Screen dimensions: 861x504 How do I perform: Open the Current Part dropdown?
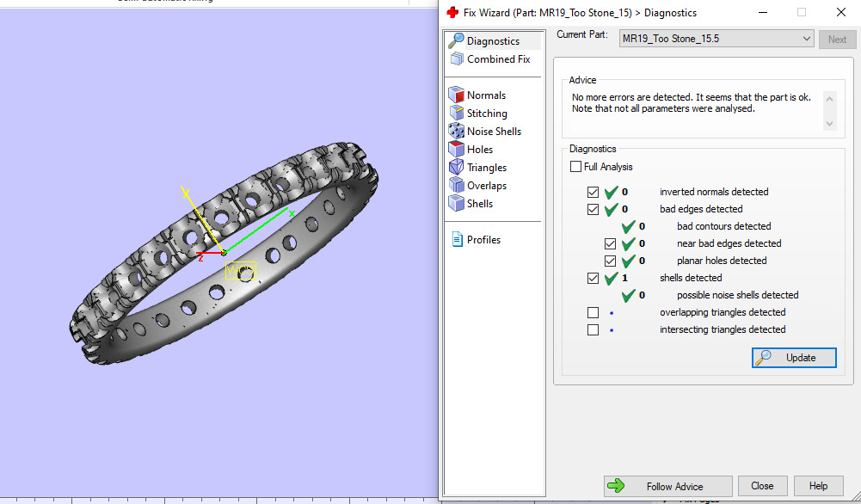click(716, 39)
